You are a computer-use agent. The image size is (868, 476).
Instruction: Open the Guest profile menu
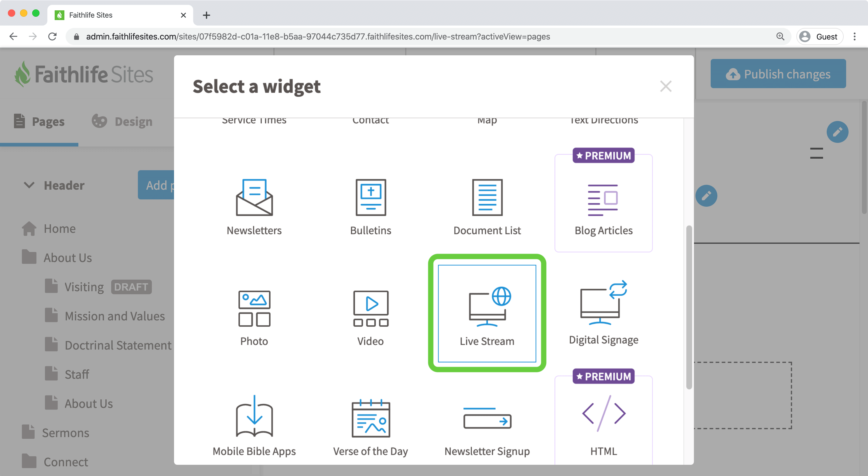point(820,36)
